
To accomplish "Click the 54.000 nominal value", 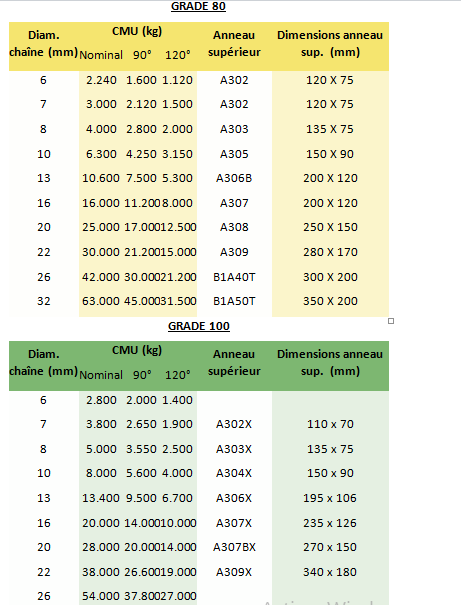I will 101,596.
